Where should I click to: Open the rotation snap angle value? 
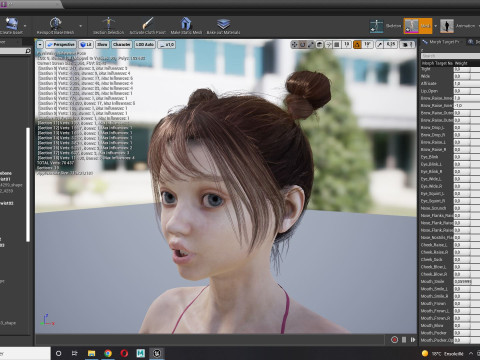(367, 44)
